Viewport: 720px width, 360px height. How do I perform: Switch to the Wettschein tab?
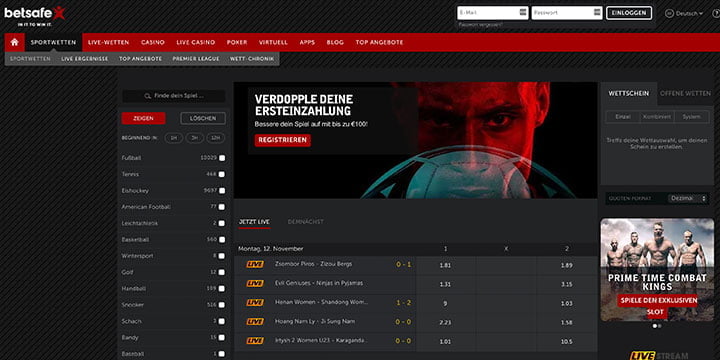coord(629,93)
